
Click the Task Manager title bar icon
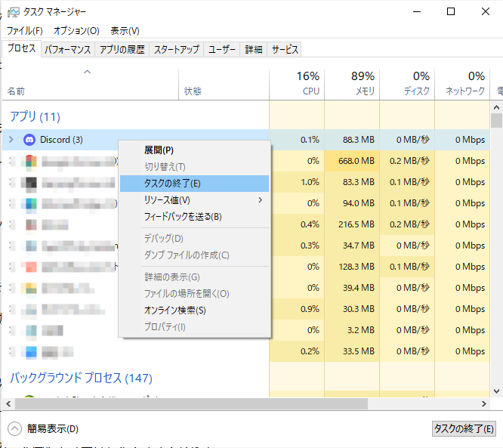pos(13,12)
